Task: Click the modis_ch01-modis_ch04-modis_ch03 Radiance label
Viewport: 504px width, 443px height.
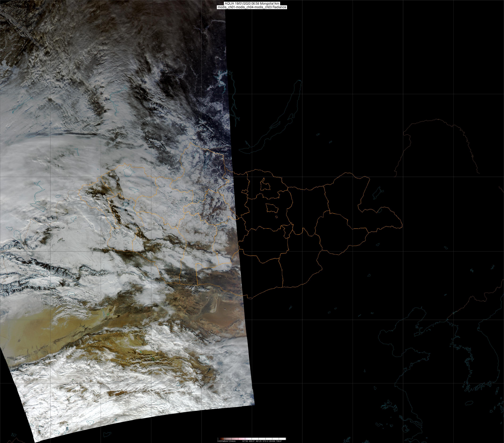Action: tap(252, 7)
